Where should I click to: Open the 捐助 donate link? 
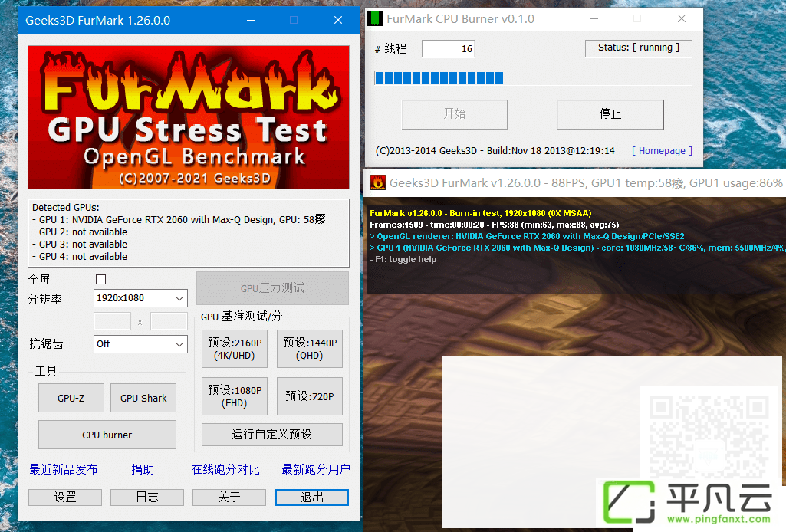point(143,469)
